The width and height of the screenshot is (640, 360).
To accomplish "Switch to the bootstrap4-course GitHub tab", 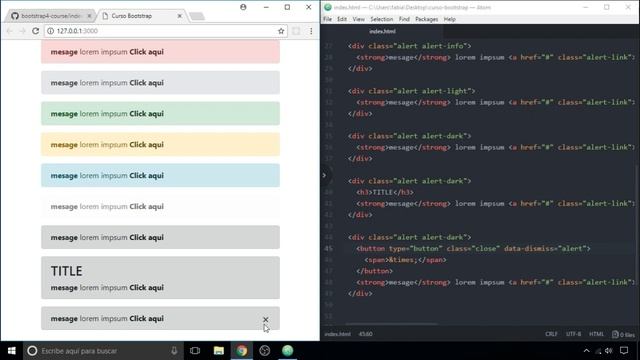I will [x=50, y=16].
